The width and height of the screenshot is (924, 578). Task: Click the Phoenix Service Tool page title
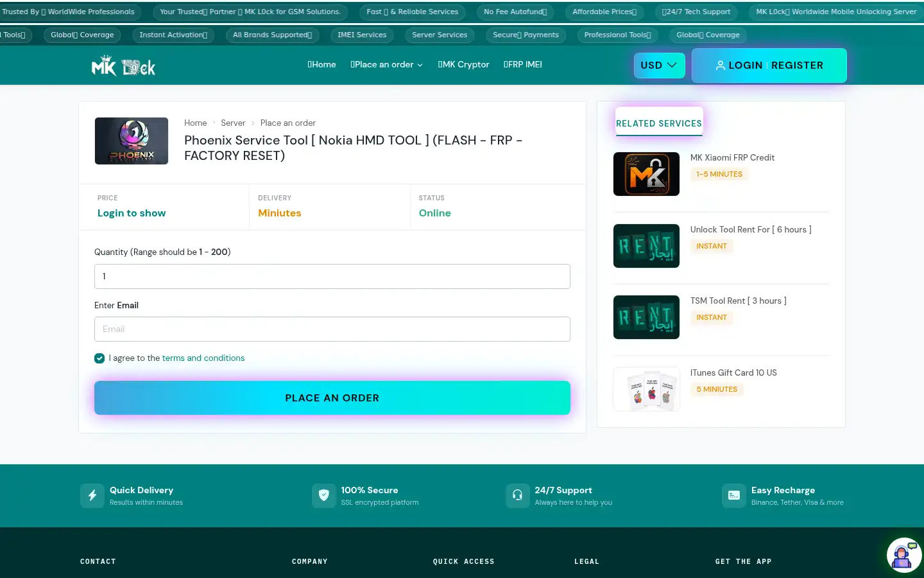tap(354, 148)
